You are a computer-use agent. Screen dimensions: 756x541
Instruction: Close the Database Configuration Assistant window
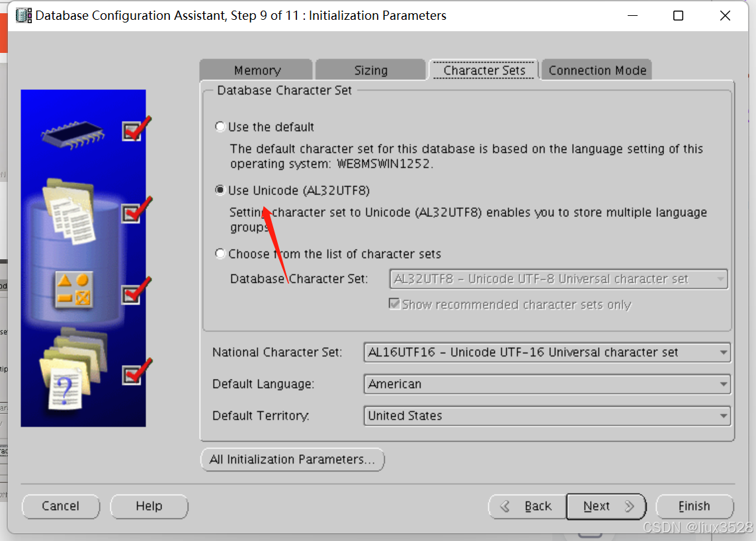(x=725, y=15)
